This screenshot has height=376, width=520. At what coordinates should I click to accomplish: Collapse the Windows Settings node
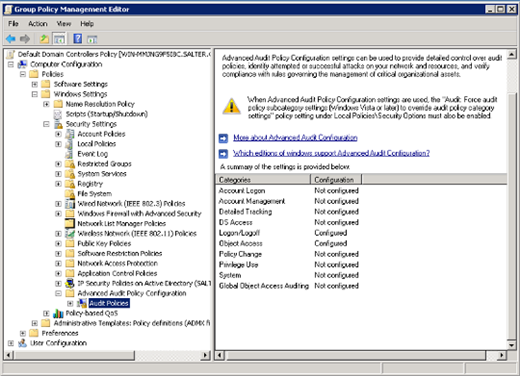coord(35,94)
